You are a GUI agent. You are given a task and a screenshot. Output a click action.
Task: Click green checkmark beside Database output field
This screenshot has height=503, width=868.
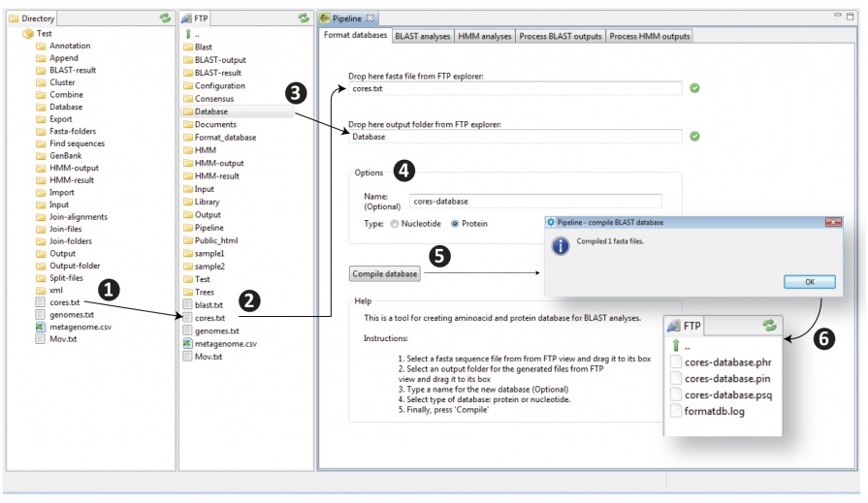694,137
